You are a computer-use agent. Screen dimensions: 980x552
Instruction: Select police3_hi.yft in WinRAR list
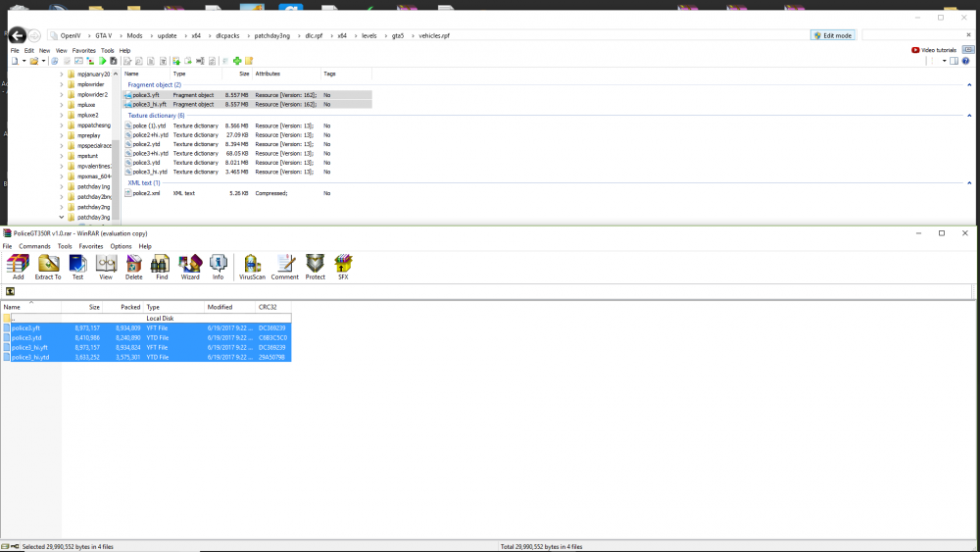(146, 348)
